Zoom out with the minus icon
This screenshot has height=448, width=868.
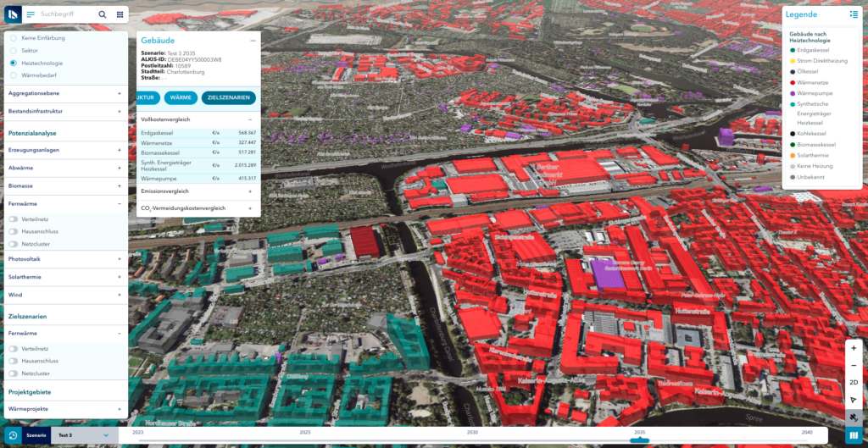click(854, 365)
